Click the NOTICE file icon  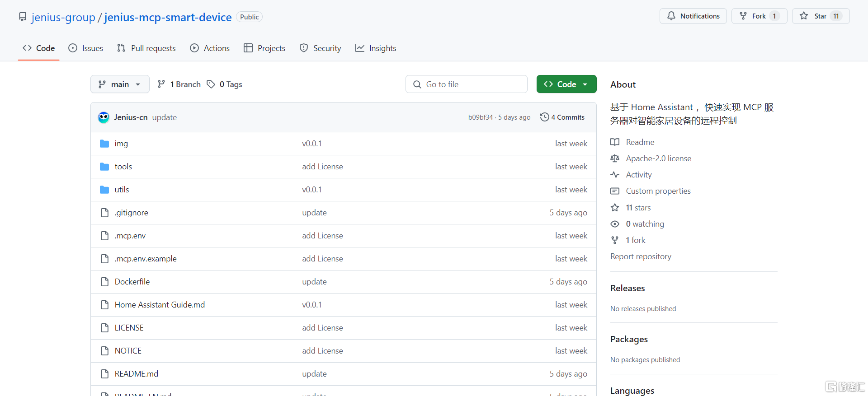[x=105, y=351]
